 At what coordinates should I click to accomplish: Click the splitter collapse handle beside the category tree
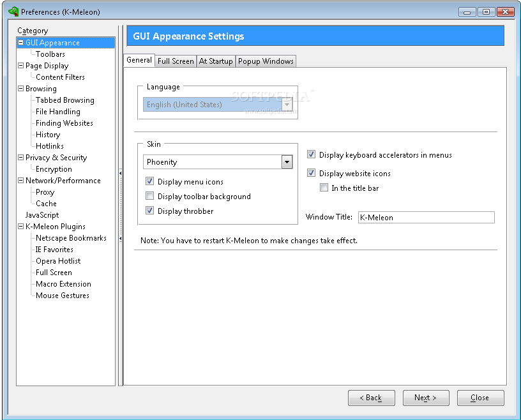pyautogui.click(x=120, y=206)
